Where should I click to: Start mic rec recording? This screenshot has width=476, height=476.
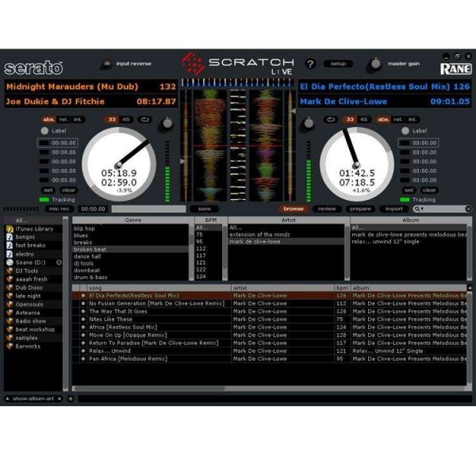coord(59,209)
